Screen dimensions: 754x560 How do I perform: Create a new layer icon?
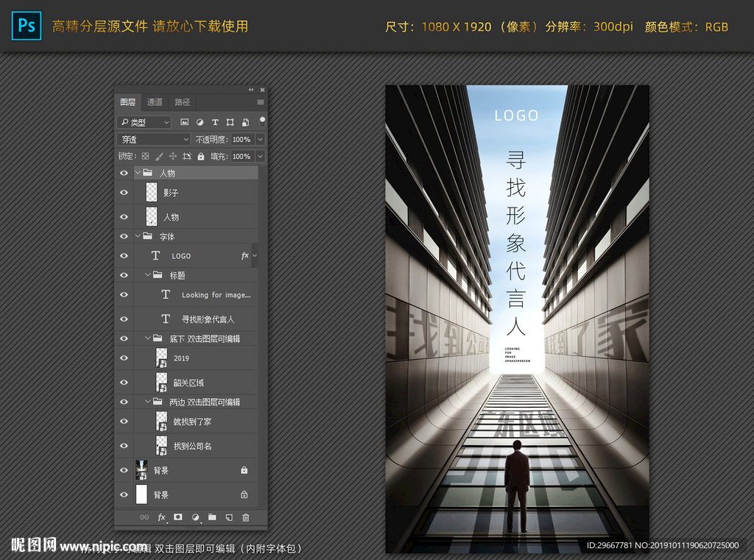point(229,517)
